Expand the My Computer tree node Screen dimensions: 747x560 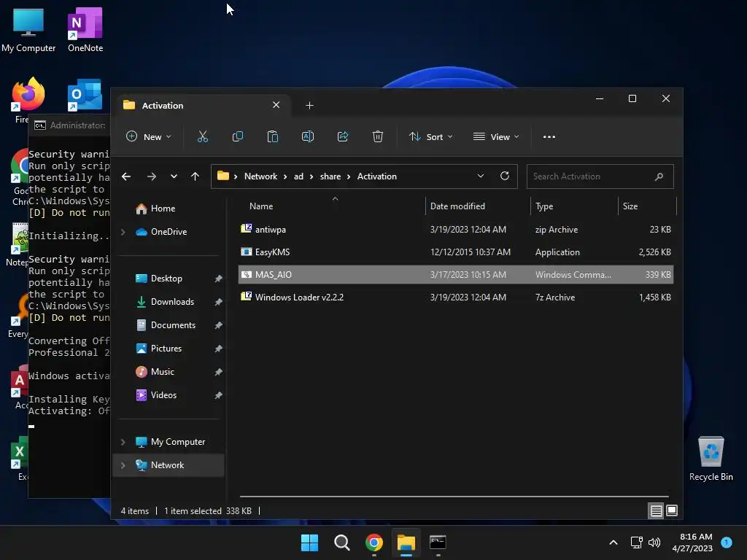(x=123, y=442)
